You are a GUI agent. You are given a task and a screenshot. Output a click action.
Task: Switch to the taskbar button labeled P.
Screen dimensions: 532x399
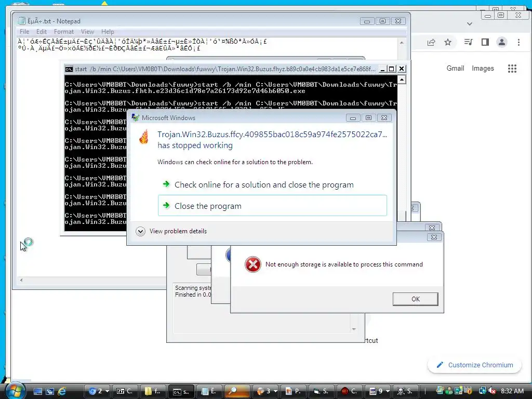pos(293,391)
